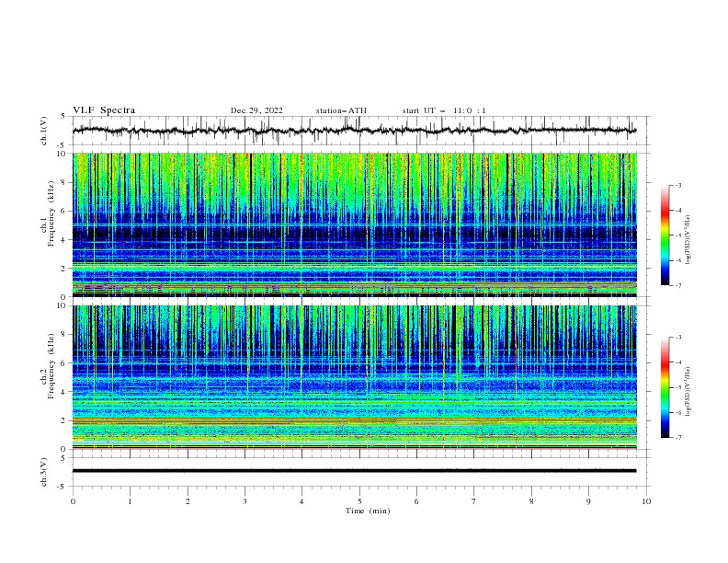This screenshot has width=728, height=563.
Task: Click the ch.3 flat black waveform trace
Action: [354, 471]
